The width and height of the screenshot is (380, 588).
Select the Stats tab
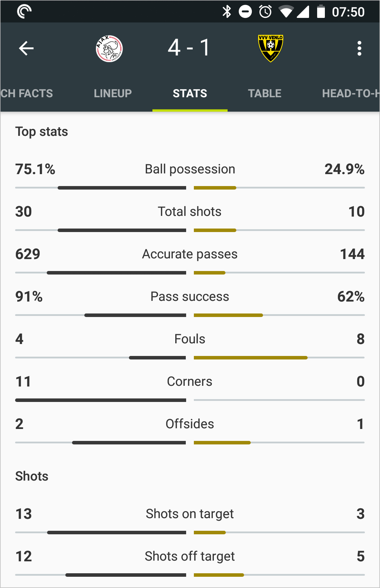pyautogui.click(x=190, y=93)
